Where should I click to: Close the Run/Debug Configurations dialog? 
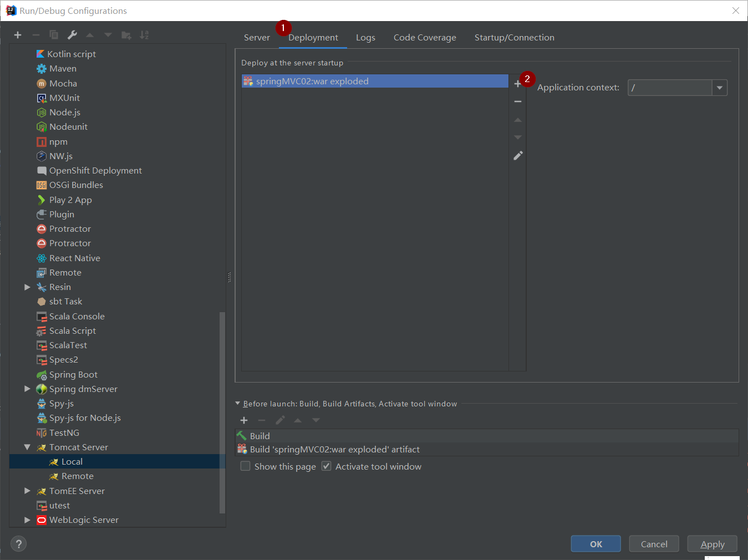point(736,11)
